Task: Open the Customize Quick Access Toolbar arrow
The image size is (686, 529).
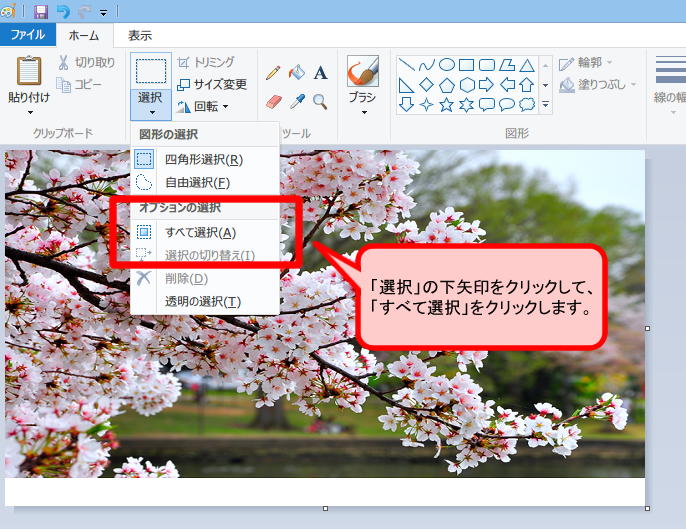Action: pos(104,13)
